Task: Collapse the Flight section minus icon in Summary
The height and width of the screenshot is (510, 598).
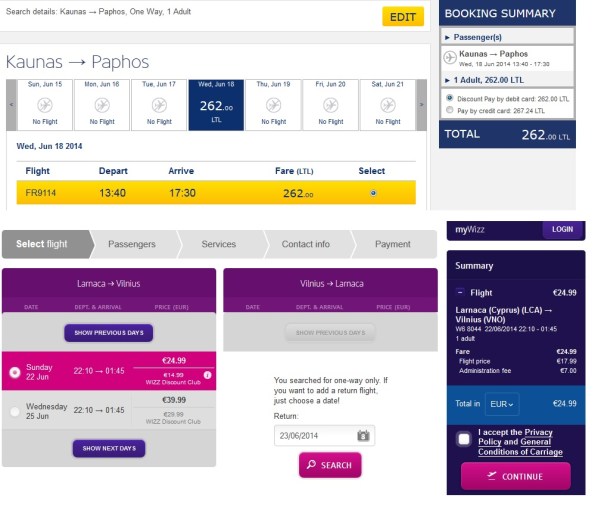Action: (x=460, y=293)
